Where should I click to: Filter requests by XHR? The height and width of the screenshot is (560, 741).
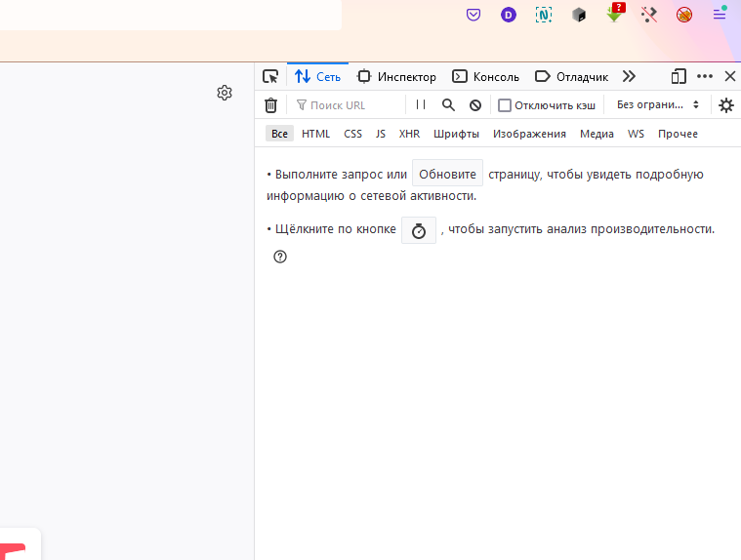click(409, 134)
